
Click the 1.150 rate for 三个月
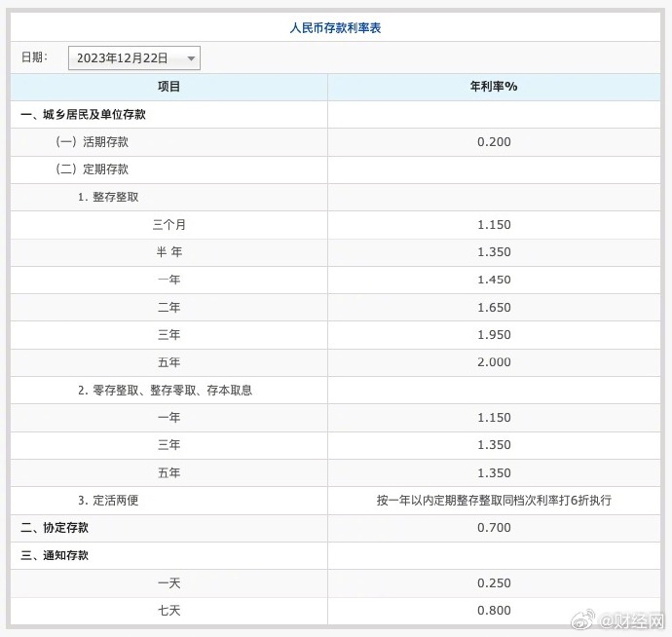click(x=494, y=225)
